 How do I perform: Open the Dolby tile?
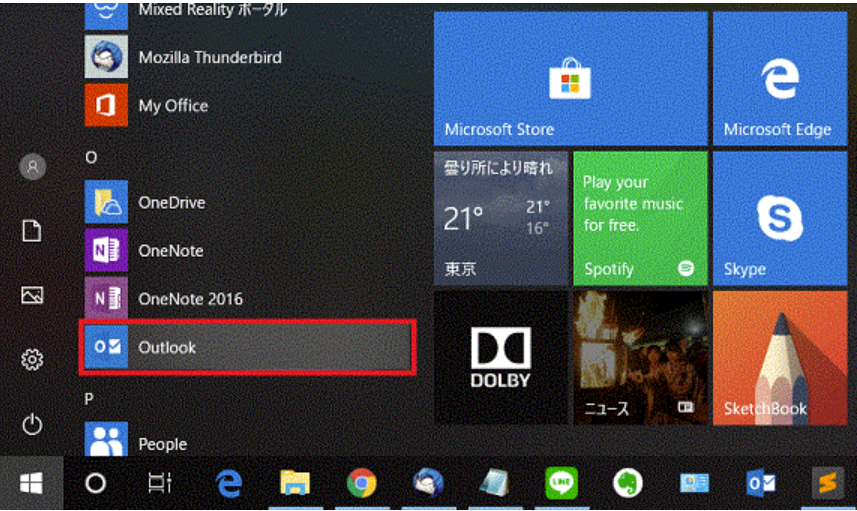tap(501, 358)
